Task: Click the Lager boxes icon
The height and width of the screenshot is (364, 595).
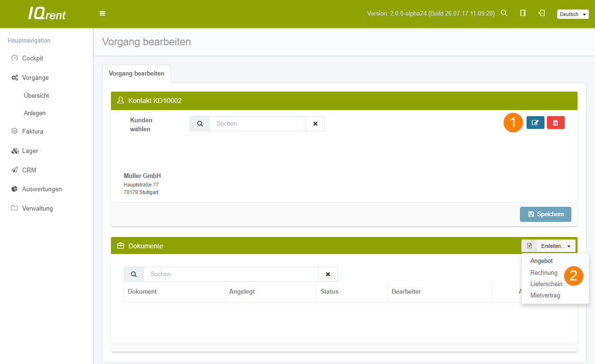Action: tap(15, 151)
